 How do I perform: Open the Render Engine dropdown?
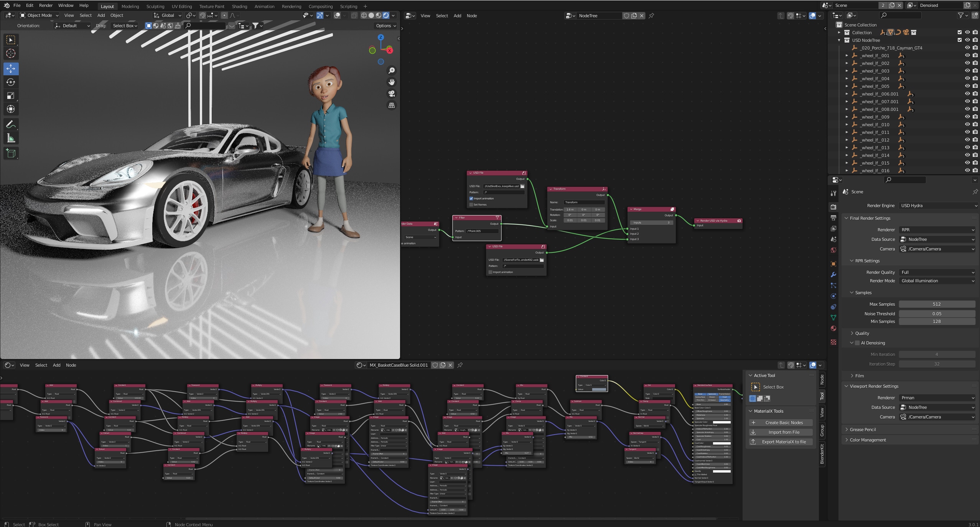[938, 206]
